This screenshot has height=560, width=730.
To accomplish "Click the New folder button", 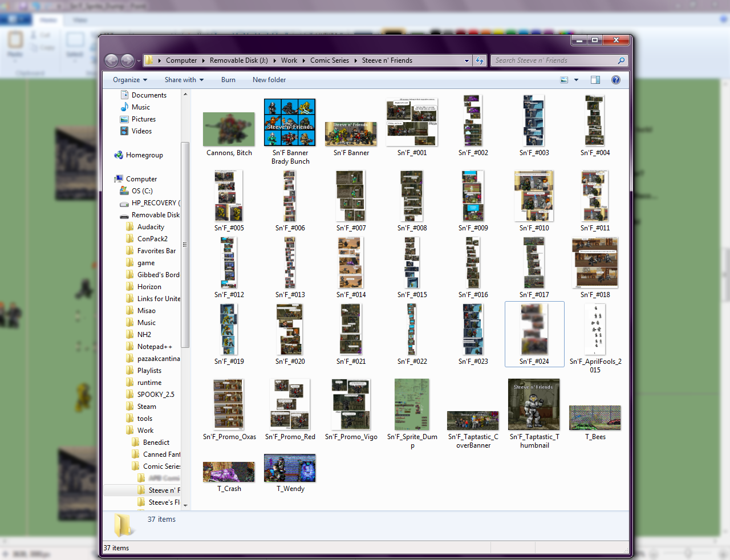I will (x=269, y=80).
